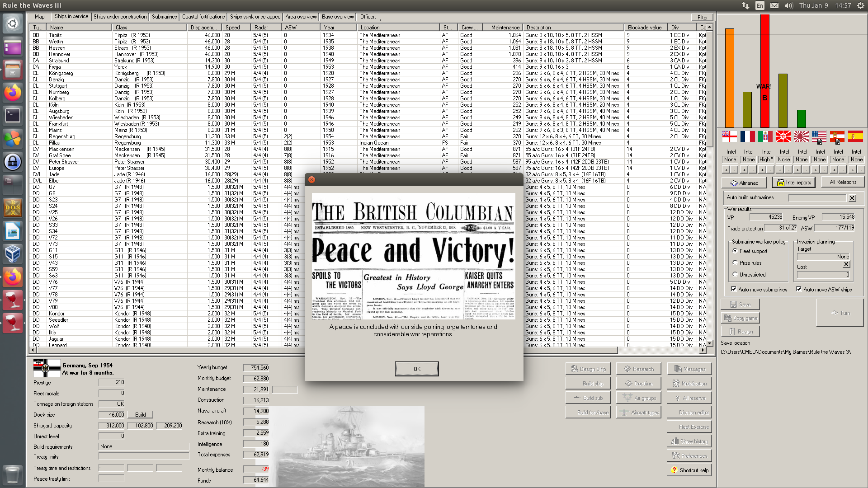Close the newspaper dialog with red X

pos(311,179)
